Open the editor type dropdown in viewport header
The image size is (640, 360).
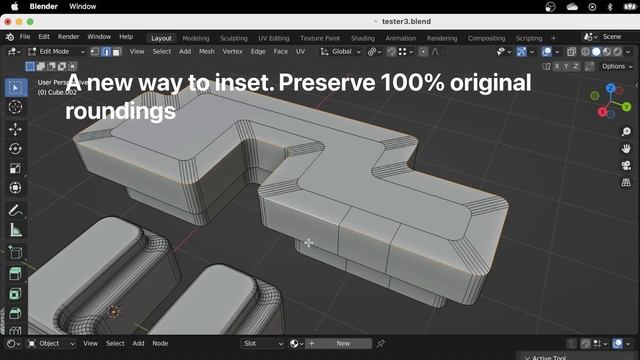tap(13, 52)
